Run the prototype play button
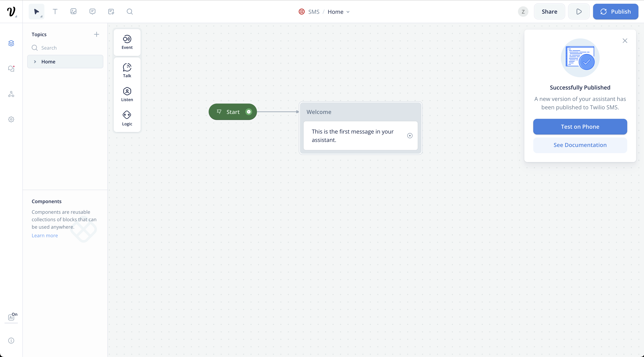This screenshot has width=644, height=357. [x=579, y=12]
